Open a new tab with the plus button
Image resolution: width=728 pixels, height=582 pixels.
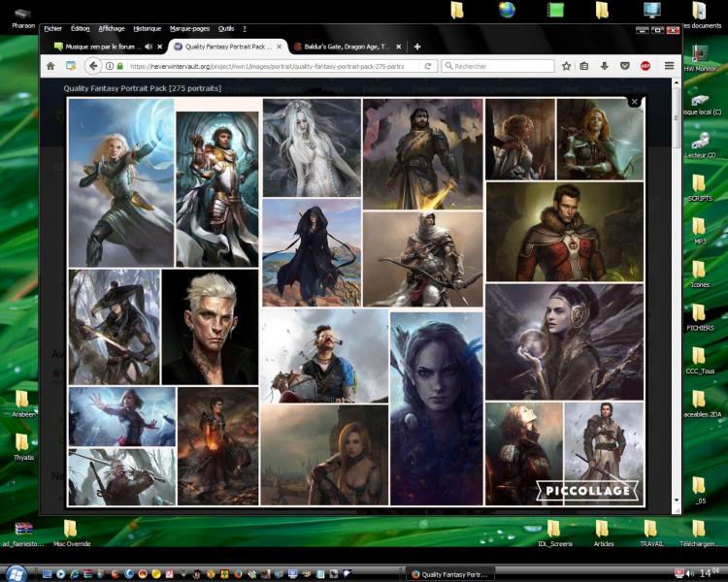417,47
